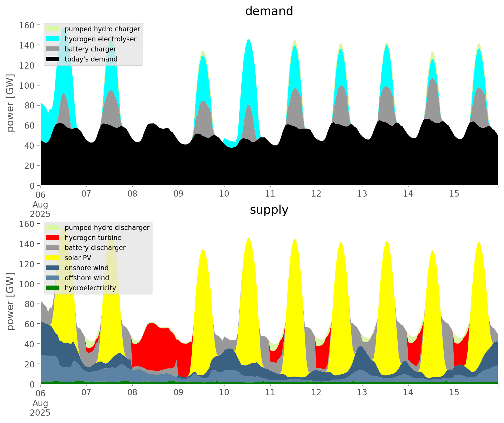The image size is (504, 423).
Task: Click the black today's demand legend swatch
Action: [x=53, y=59]
